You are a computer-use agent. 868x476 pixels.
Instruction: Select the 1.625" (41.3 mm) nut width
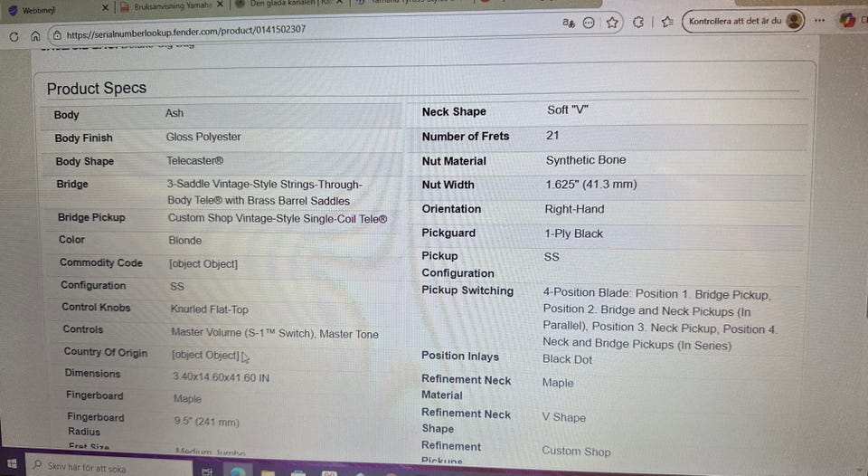tap(590, 184)
